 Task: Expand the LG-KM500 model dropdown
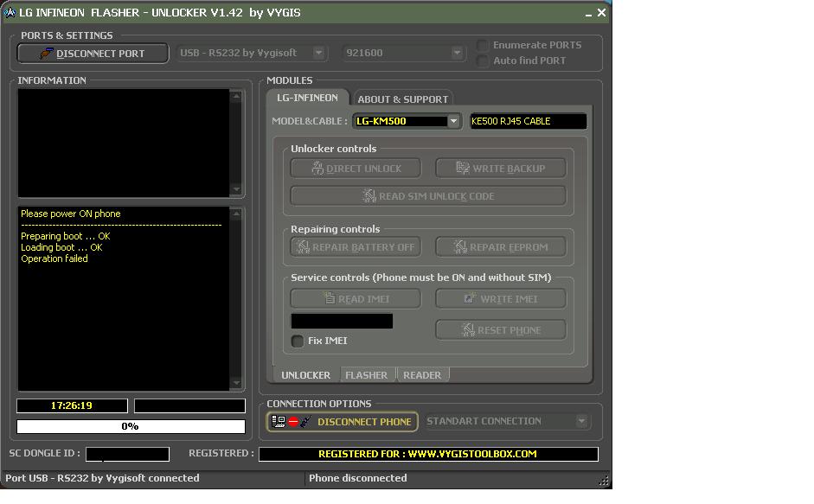pyautogui.click(x=454, y=121)
